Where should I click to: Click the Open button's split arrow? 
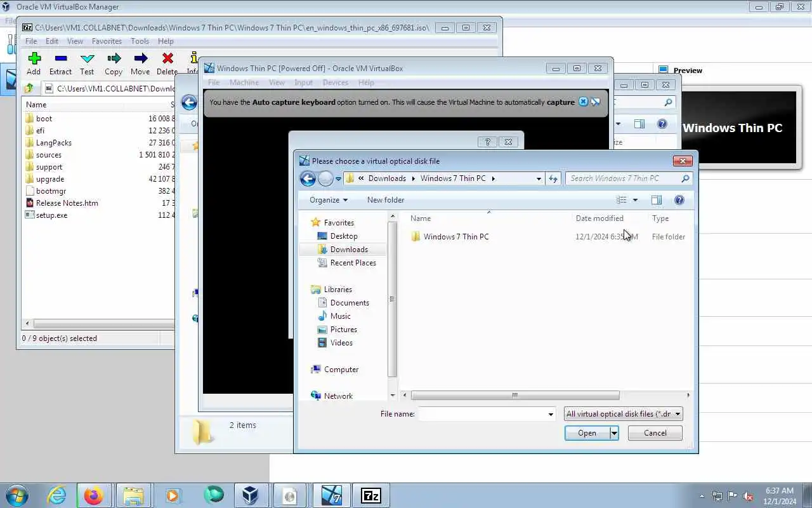614,433
